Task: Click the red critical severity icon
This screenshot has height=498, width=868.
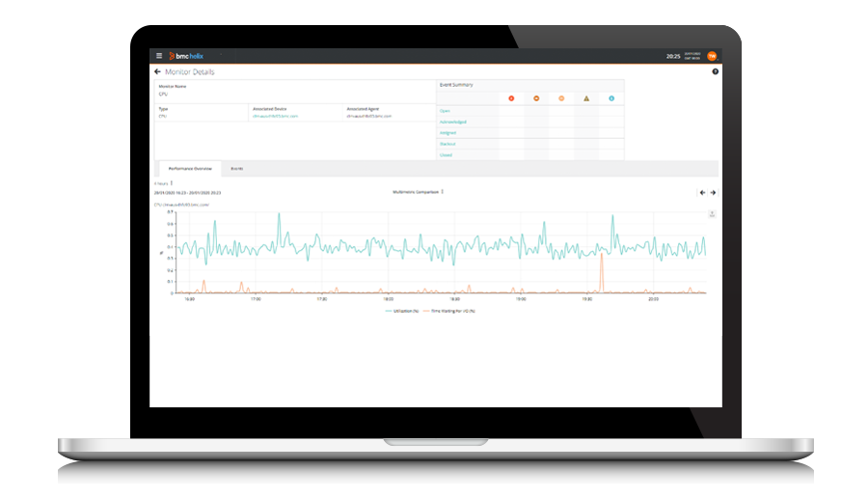Action: pos(511,98)
